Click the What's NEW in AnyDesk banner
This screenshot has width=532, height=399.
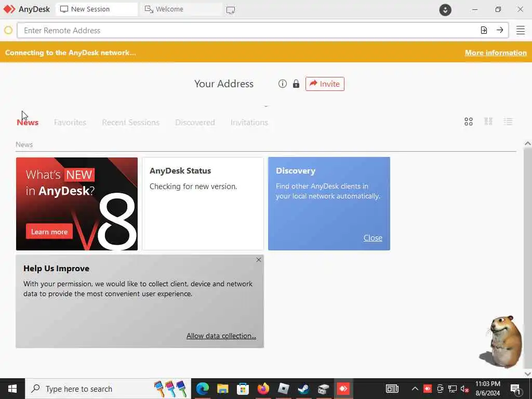click(77, 204)
